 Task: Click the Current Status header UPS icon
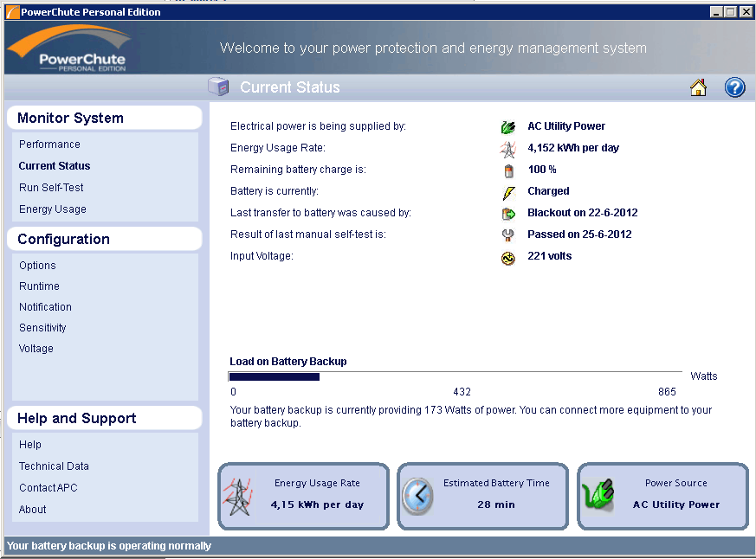[x=218, y=87]
